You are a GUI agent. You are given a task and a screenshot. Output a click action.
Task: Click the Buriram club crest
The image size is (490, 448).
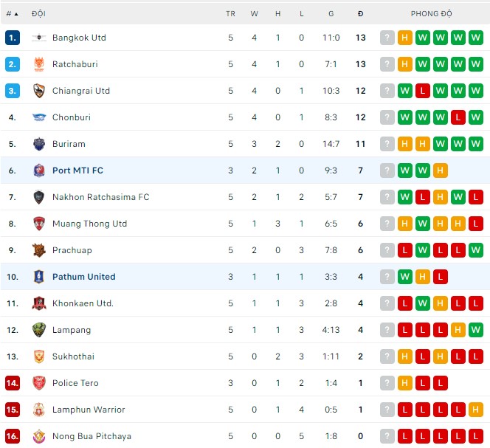coord(39,144)
